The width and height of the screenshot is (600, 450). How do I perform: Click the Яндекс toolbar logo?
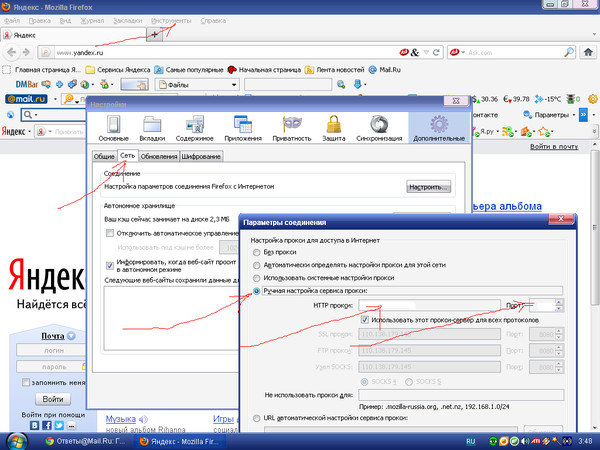point(13,131)
